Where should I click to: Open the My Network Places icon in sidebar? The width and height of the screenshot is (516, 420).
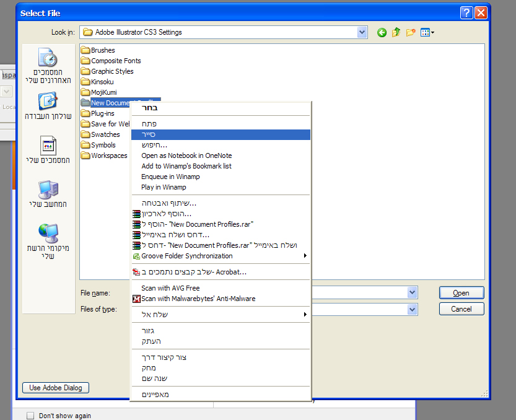point(48,233)
